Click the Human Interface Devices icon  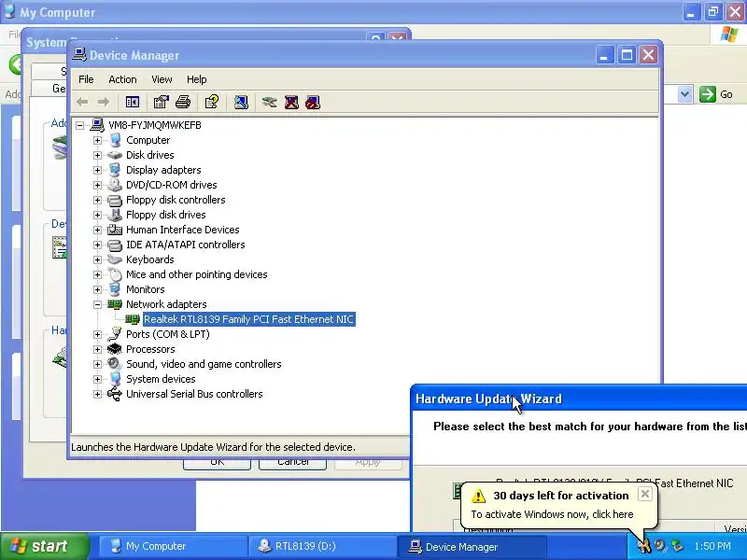[114, 230]
